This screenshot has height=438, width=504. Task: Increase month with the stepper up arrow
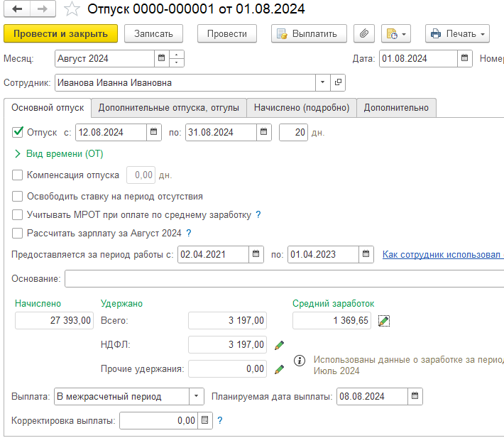click(x=177, y=55)
